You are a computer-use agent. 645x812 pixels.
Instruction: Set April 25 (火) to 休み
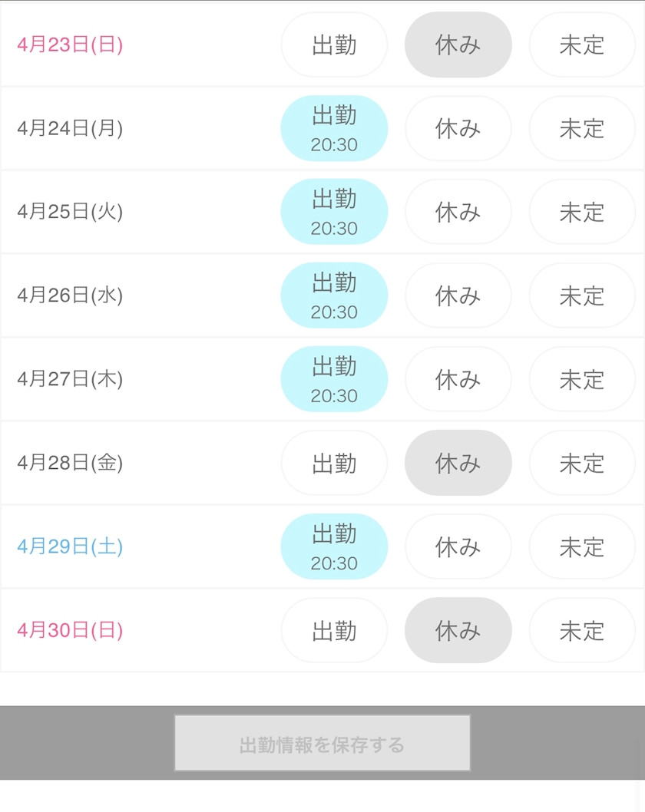click(458, 213)
